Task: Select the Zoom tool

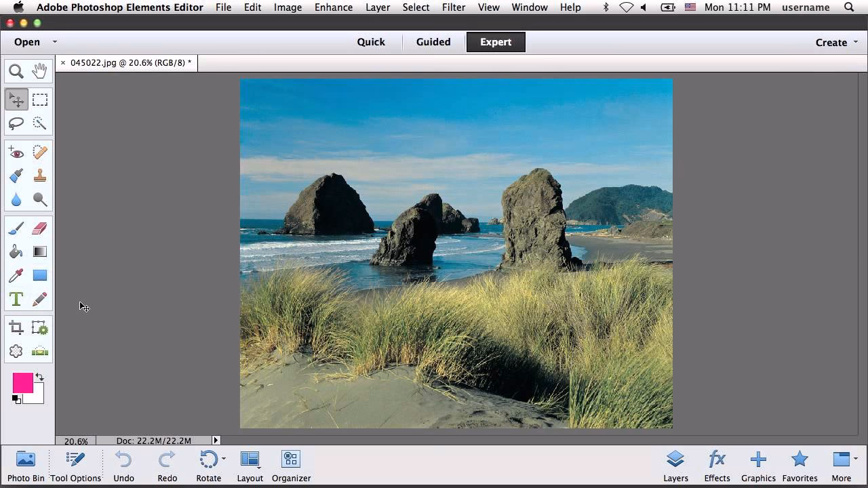Action: click(17, 70)
